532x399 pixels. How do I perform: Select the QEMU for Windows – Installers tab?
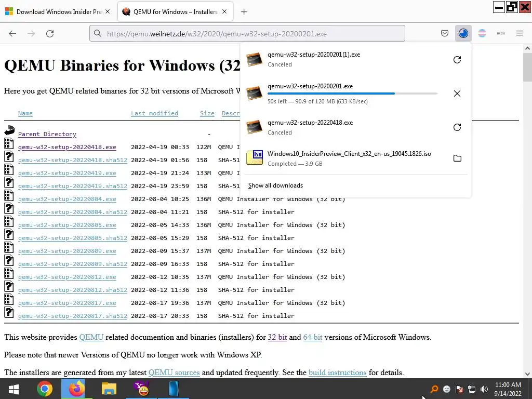175,12
